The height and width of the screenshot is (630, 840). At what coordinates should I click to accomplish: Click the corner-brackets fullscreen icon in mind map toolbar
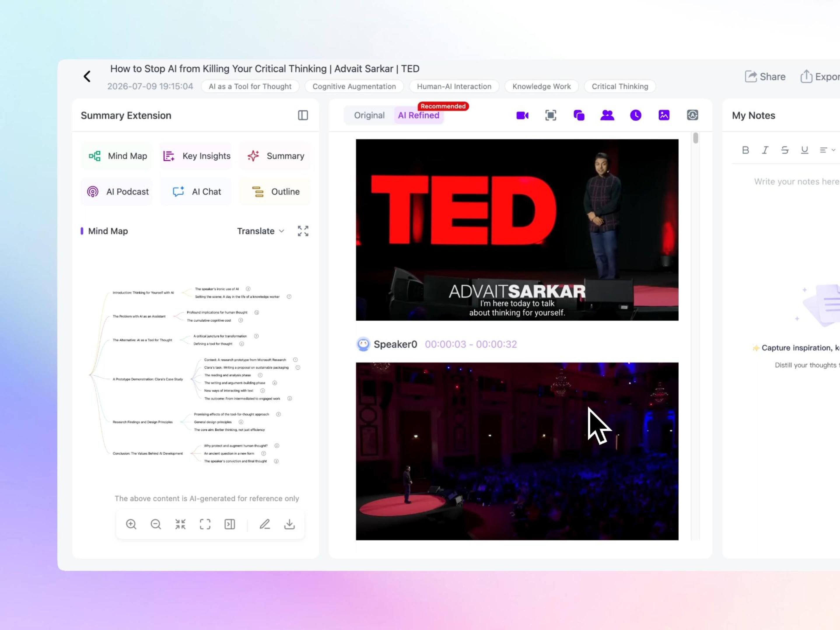205,524
